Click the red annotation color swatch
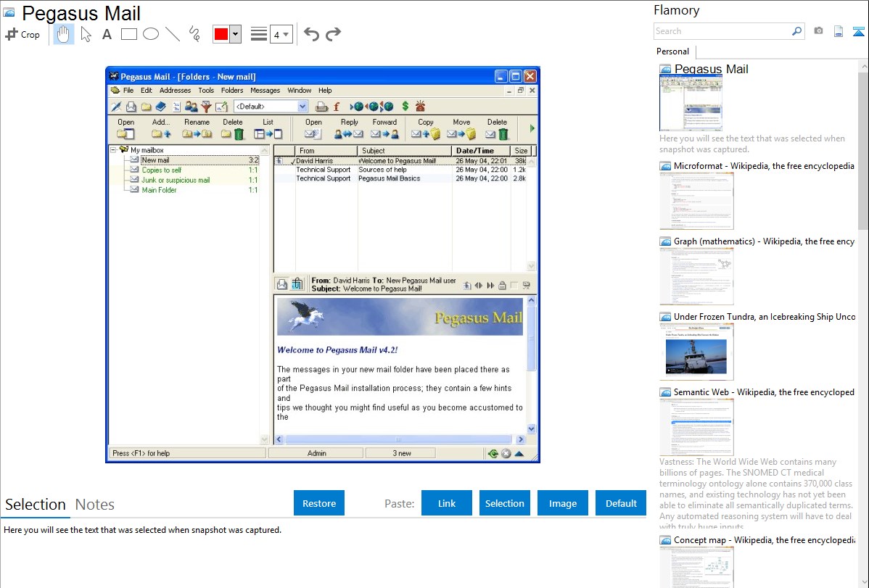869x588 pixels. (221, 34)
